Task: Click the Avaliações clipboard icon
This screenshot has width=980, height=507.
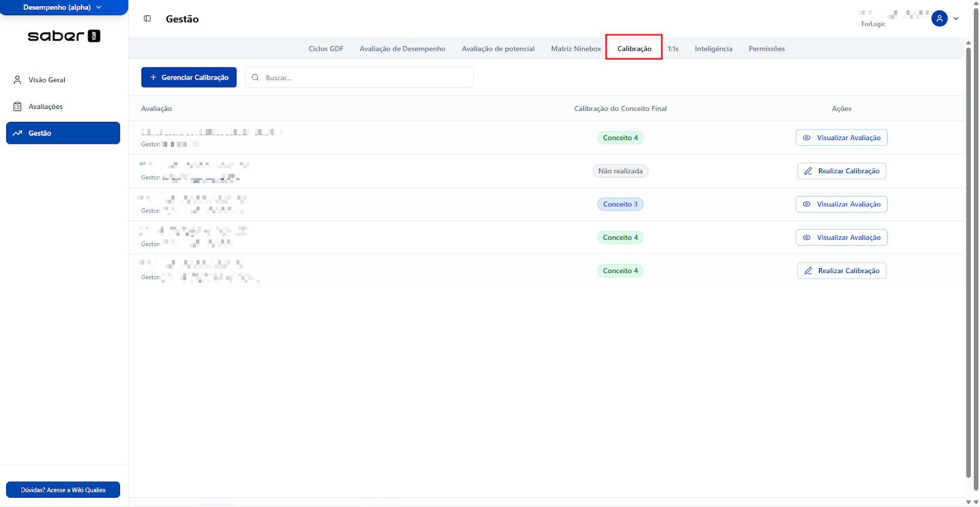Action: click(x=17, y=107)
